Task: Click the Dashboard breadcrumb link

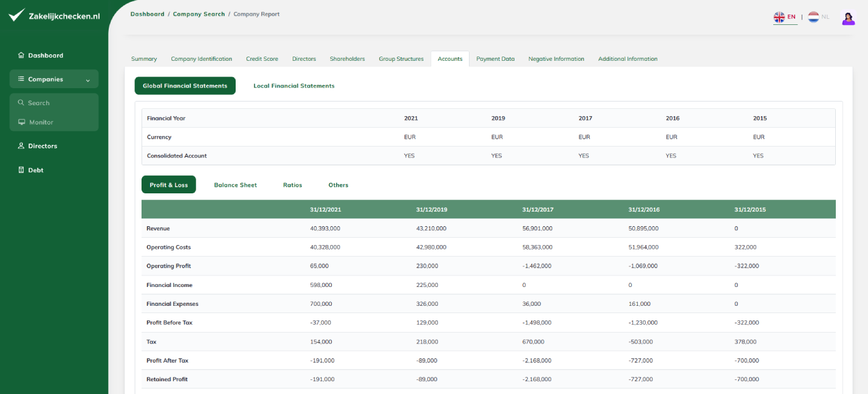Action: click(148, 14)
